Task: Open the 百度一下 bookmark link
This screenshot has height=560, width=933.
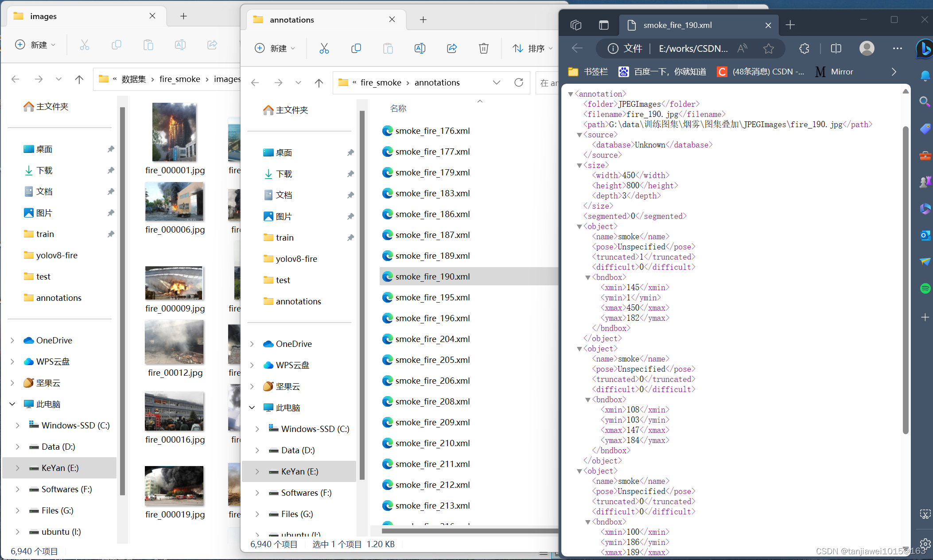Action: coord(663,72)
